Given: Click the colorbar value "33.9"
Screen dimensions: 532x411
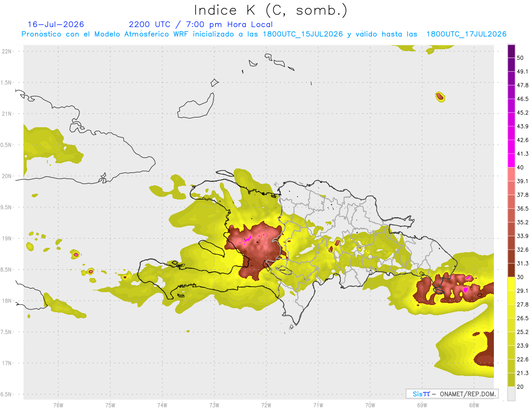Looking at the screenshot, I should point(523,236).
